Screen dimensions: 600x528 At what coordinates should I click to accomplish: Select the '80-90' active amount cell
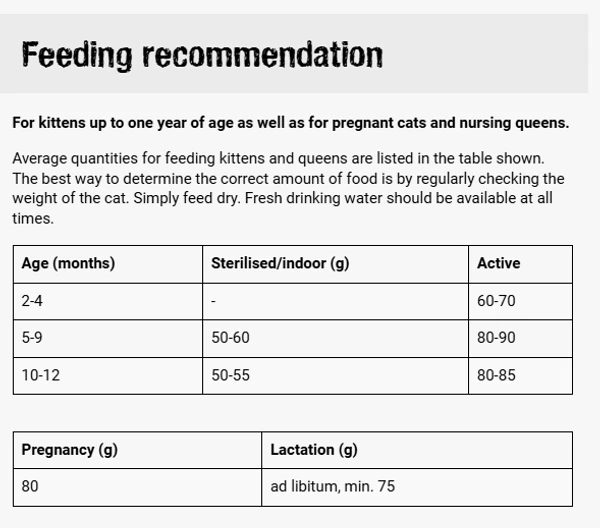coord(496,338)
